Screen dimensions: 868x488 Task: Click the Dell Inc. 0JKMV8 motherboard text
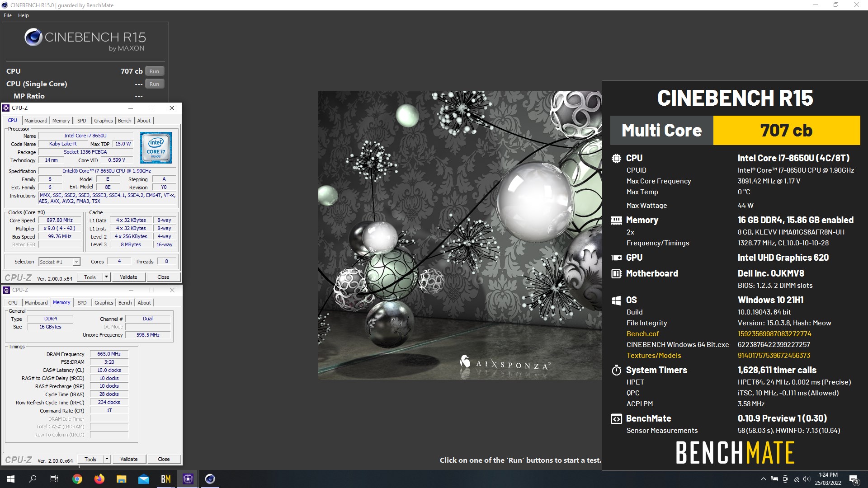pyautogui.click(x=771, y=274)
